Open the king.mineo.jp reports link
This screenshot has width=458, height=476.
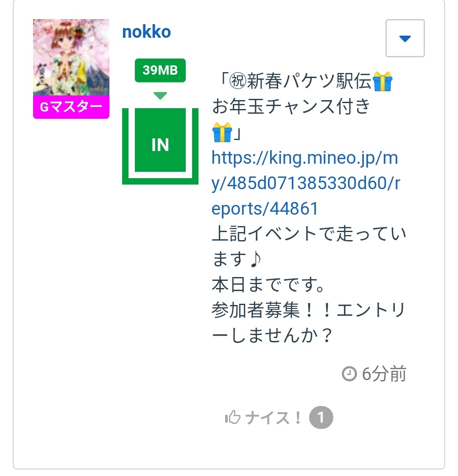[x=304, y=183]
